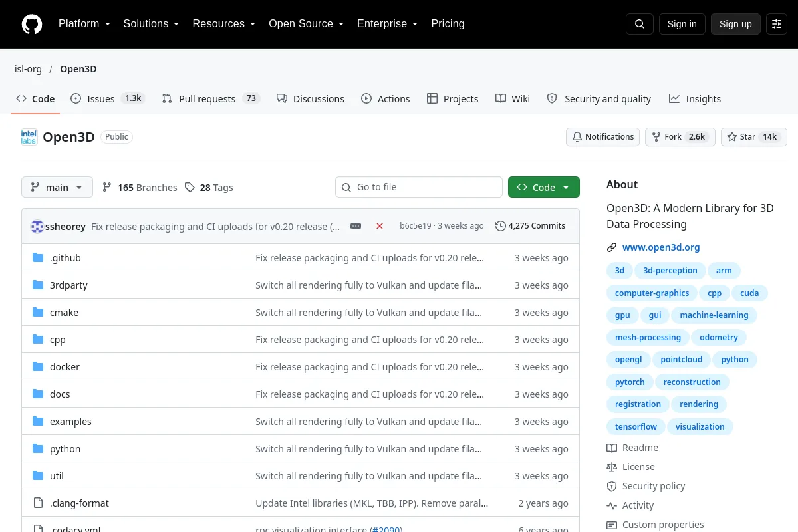The width and height of the screenshot is (798, 532).
Task: Open Security and quality tab
Action: 599,99
